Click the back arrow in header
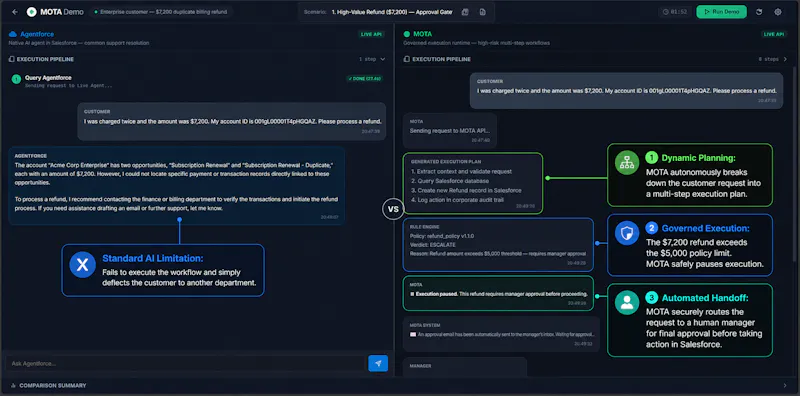The width and height of the screenshot is (800, 396). click(x=15, y=12)
